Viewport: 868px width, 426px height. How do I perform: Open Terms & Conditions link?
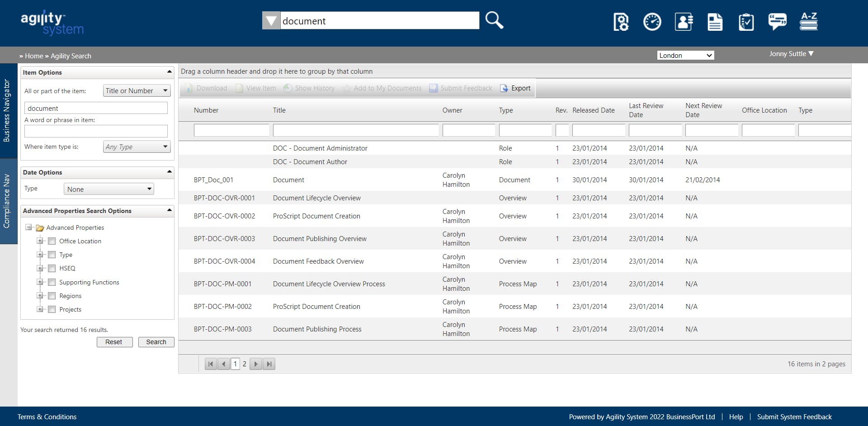click(47, 417)
